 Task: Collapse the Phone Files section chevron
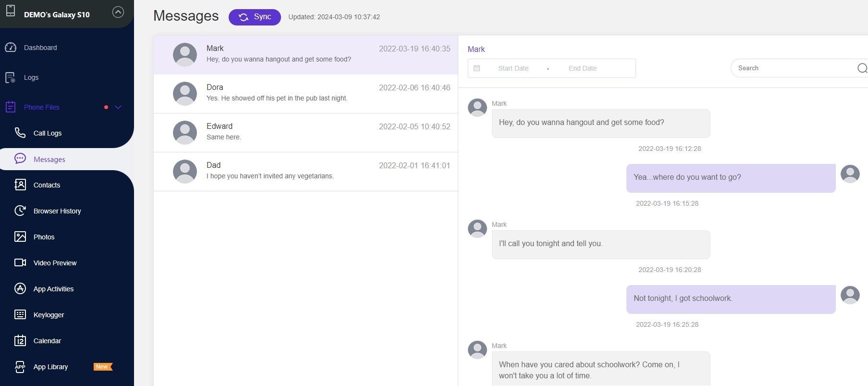[118, 107]
